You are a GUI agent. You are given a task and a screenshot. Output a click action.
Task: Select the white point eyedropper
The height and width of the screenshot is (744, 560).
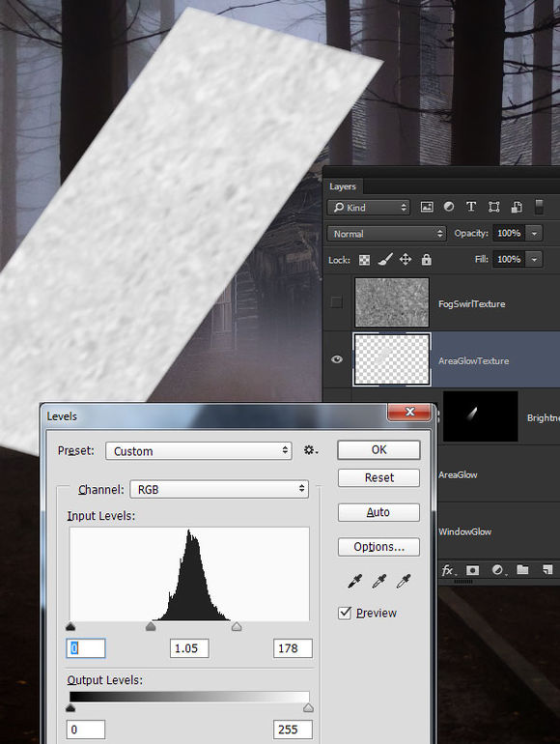[x=404, y=581]
